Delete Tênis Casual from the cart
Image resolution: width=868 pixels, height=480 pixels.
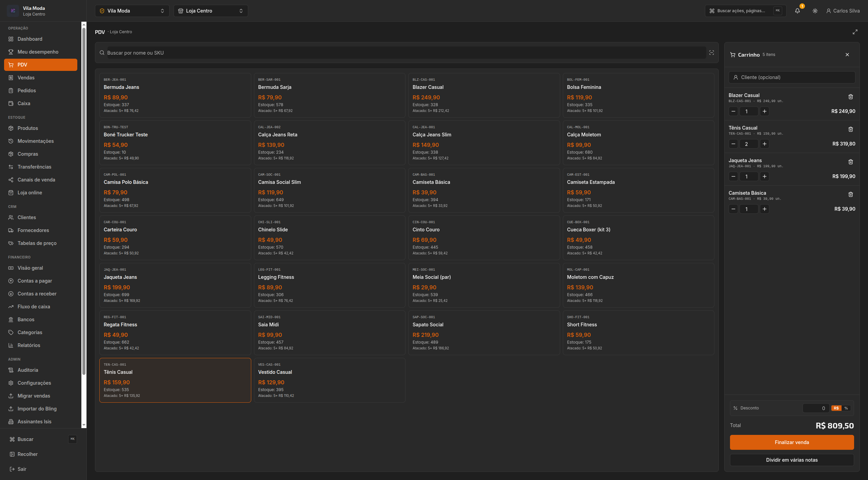(850, 129)
